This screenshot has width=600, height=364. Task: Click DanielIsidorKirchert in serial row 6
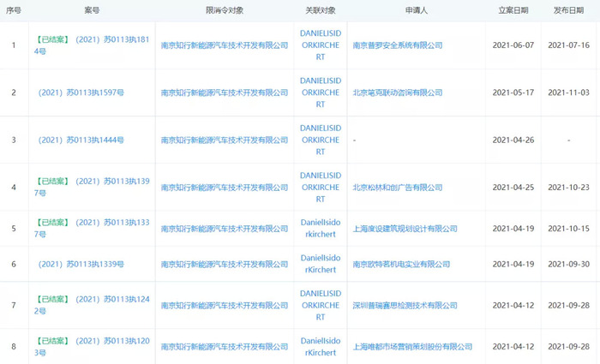pos(321,264)
